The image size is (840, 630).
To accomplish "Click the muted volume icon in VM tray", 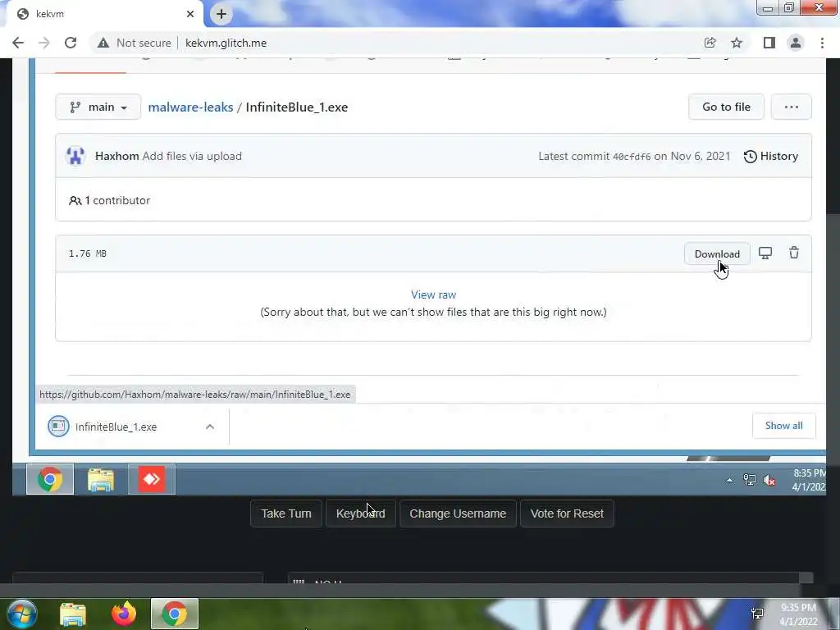I will point(769,481).
